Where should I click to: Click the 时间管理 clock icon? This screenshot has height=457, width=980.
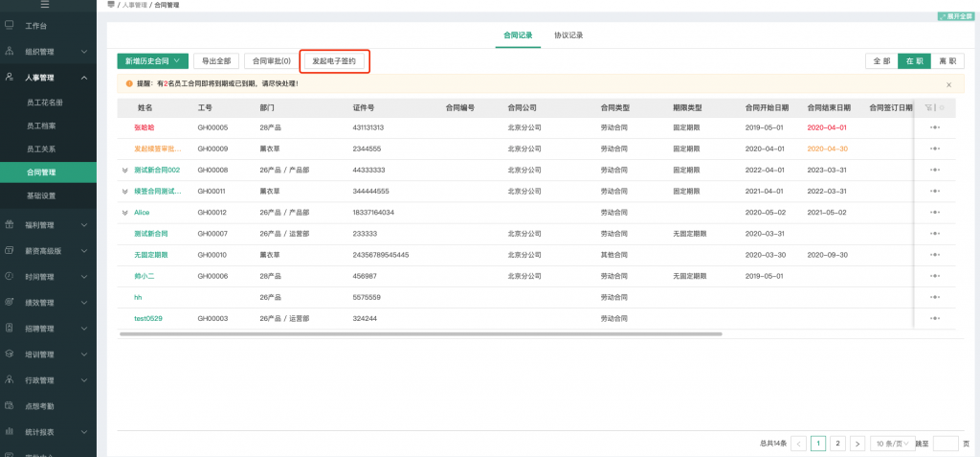coord(10,276)
